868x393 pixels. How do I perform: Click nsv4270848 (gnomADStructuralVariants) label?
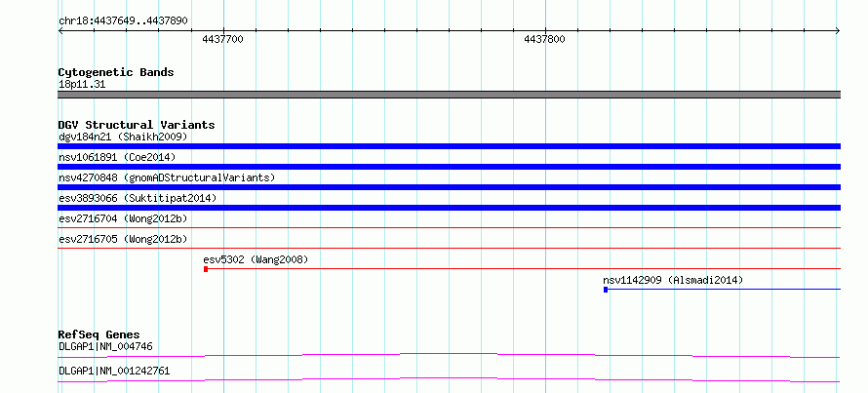167,177
